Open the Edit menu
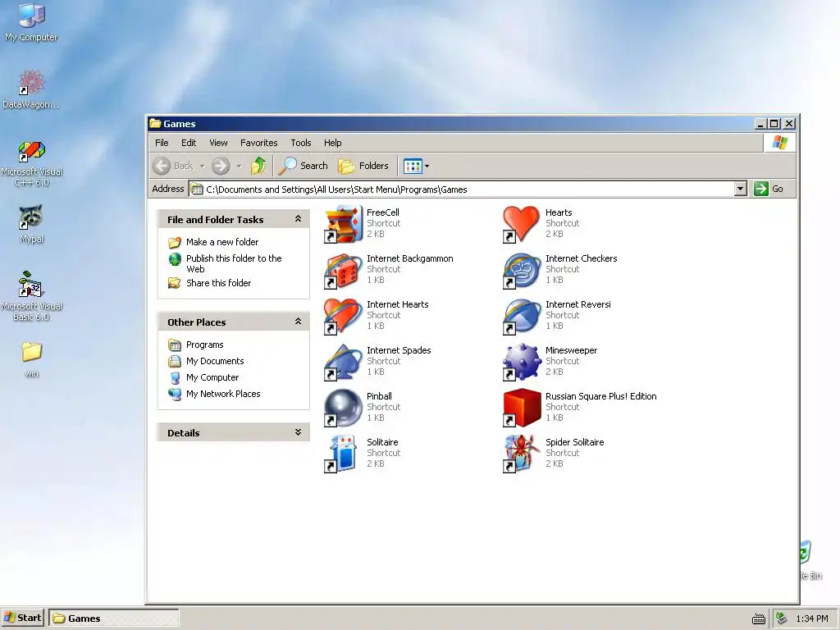Image resolution: width=840 pixels, height=630 pixels. coord(189,143)
